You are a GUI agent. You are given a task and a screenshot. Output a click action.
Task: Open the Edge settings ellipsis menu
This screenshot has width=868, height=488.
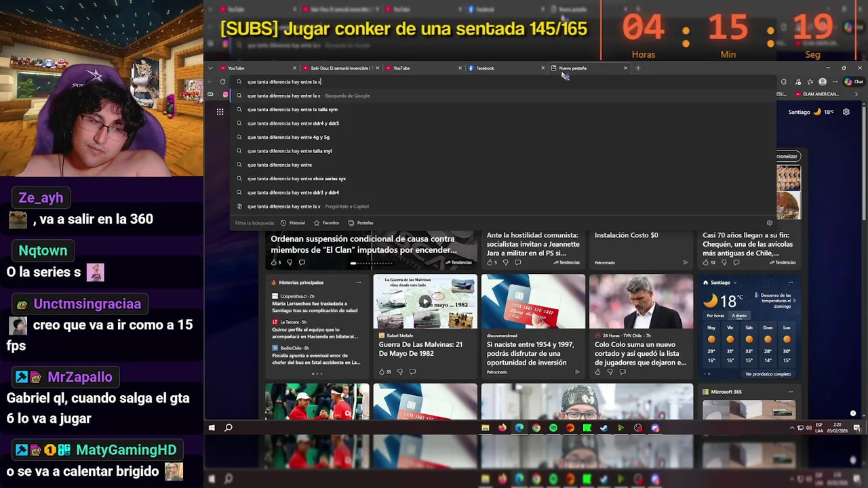(835, 82)
